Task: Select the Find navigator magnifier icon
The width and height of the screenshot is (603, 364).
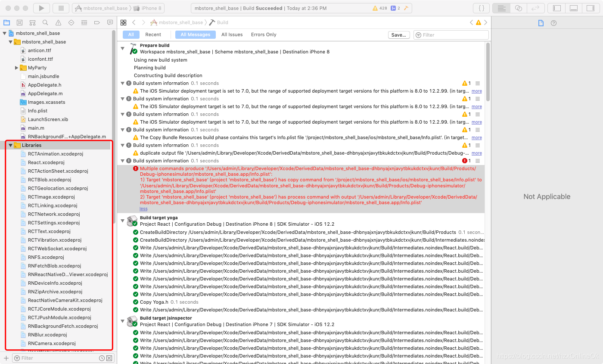Action: [45, 22]
